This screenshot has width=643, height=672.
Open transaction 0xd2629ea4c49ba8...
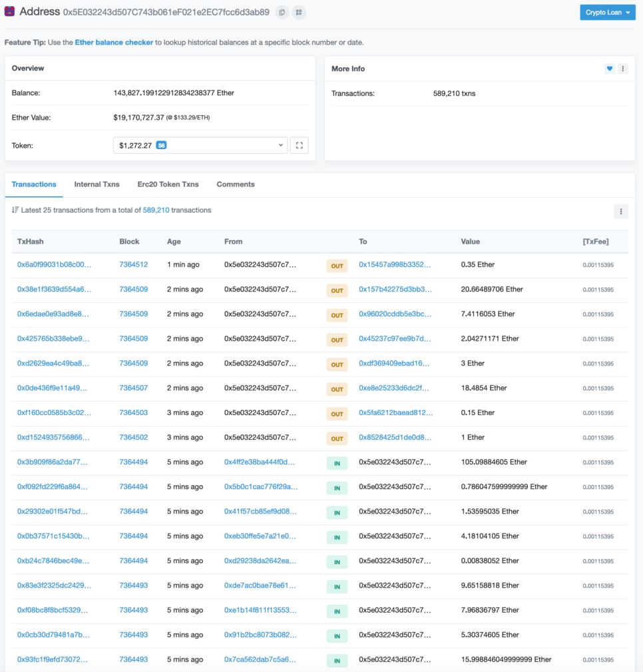click(x=53, y=363)
